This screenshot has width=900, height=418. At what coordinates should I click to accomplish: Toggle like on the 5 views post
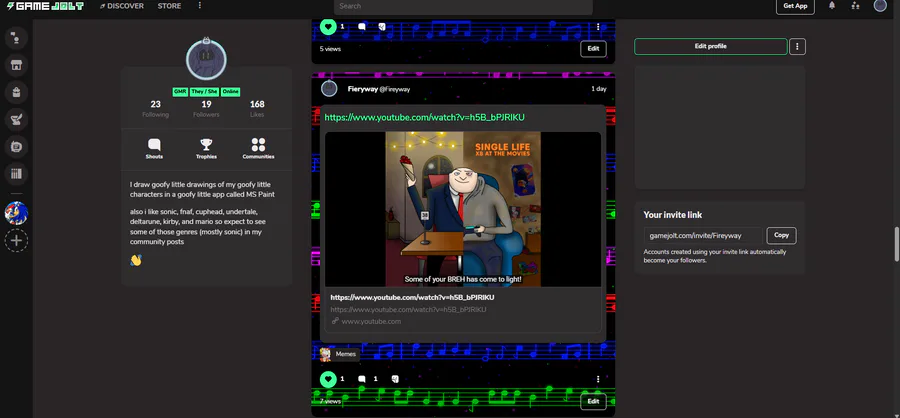[x=328, y=26]
